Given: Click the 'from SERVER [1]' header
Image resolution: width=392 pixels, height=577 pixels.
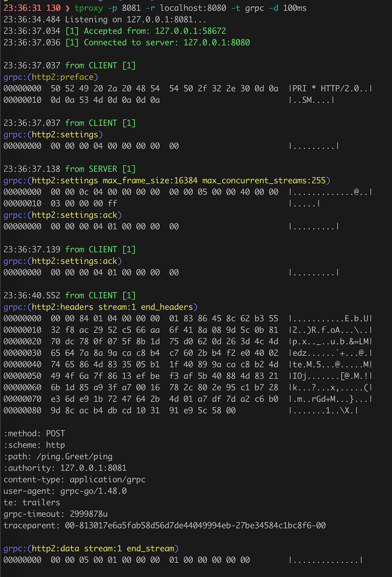Looking at the screenshot, I should (x=100, y=169).
